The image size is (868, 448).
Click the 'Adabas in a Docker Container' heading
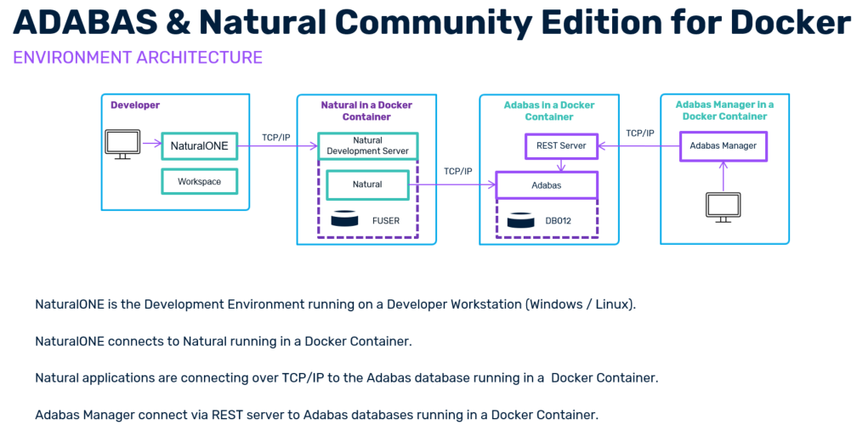pos(549,111)
